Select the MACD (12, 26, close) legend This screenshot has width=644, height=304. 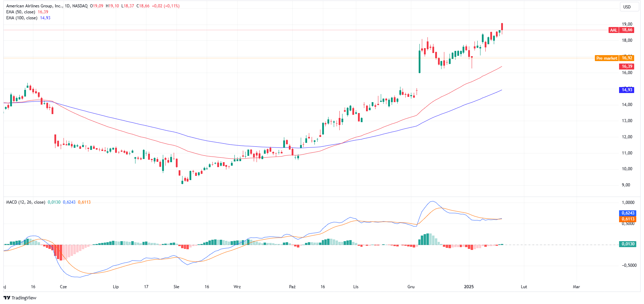click(x=26, y=202)
